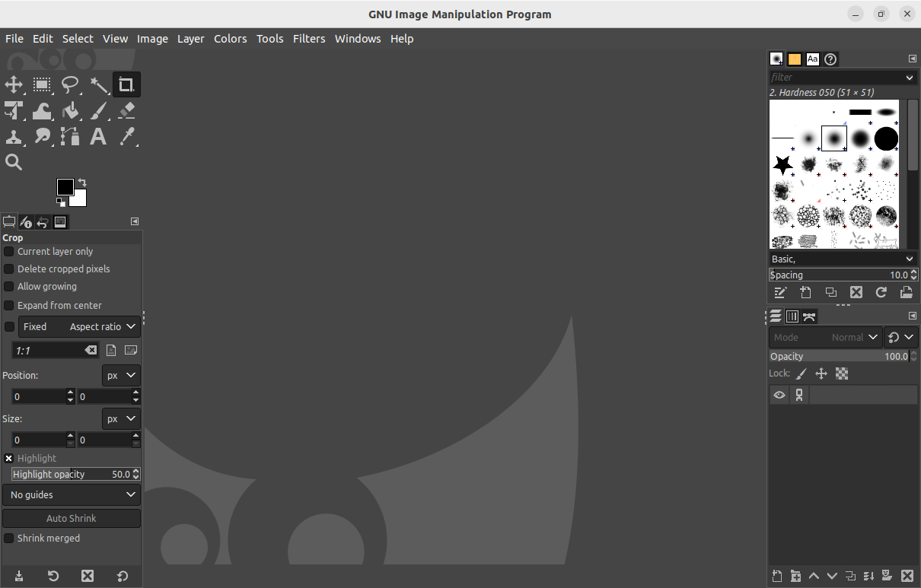This screenshot has width=921, height=588.
Task: Select the Smudge tool
Action: 42,136
